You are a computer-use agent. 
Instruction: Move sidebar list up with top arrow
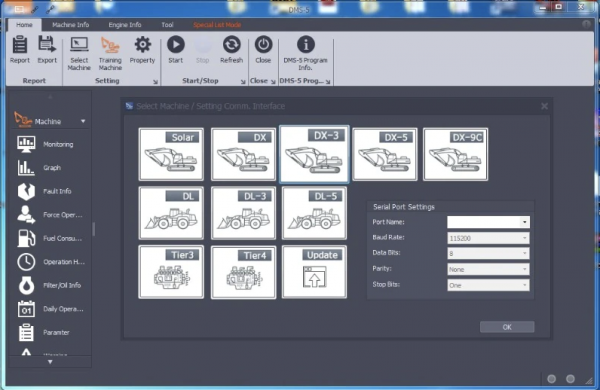pos(50,96)
